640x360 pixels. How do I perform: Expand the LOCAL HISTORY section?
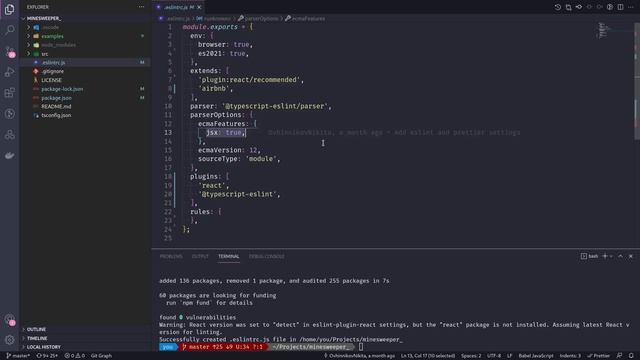(43, 347)
